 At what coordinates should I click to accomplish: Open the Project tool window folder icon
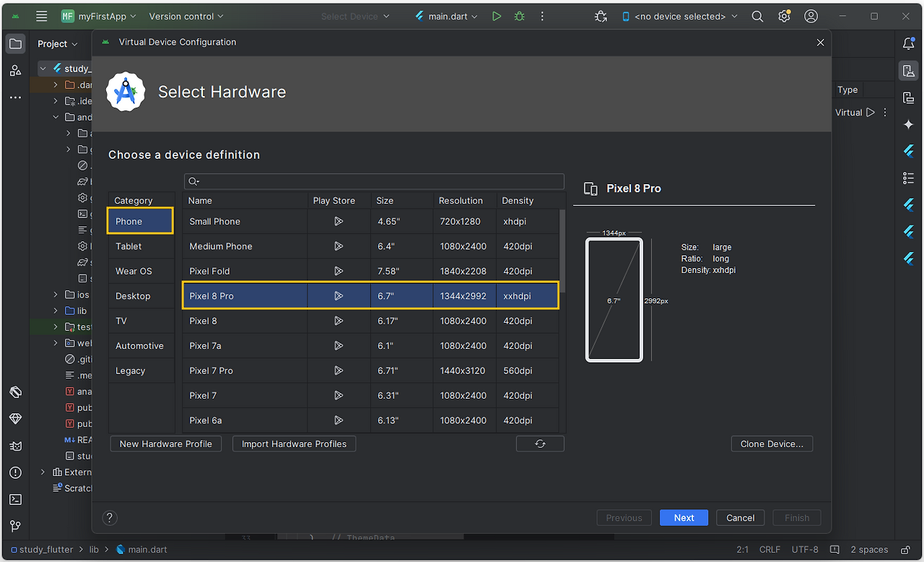pos(15,43)
